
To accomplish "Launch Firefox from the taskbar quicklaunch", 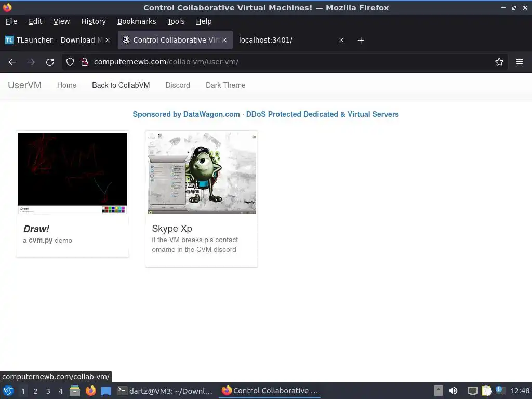I will [x=90, y=391].
